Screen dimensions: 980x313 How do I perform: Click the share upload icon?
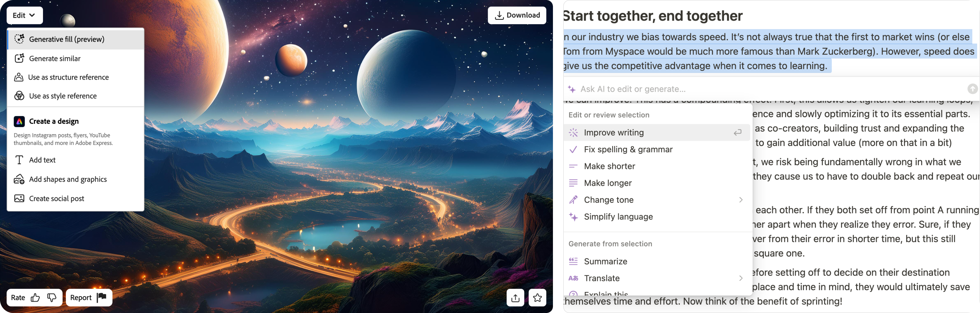pos(516,297)
